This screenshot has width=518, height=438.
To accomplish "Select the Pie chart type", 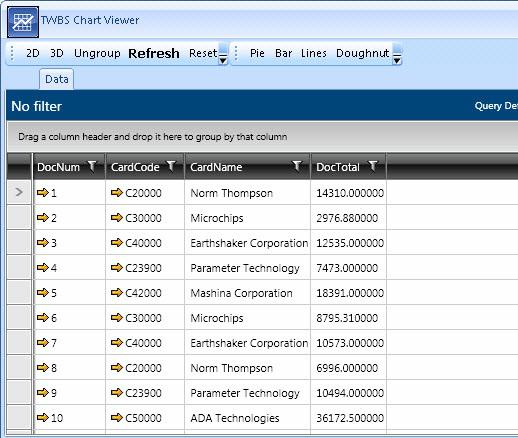I will pos(257,53).
